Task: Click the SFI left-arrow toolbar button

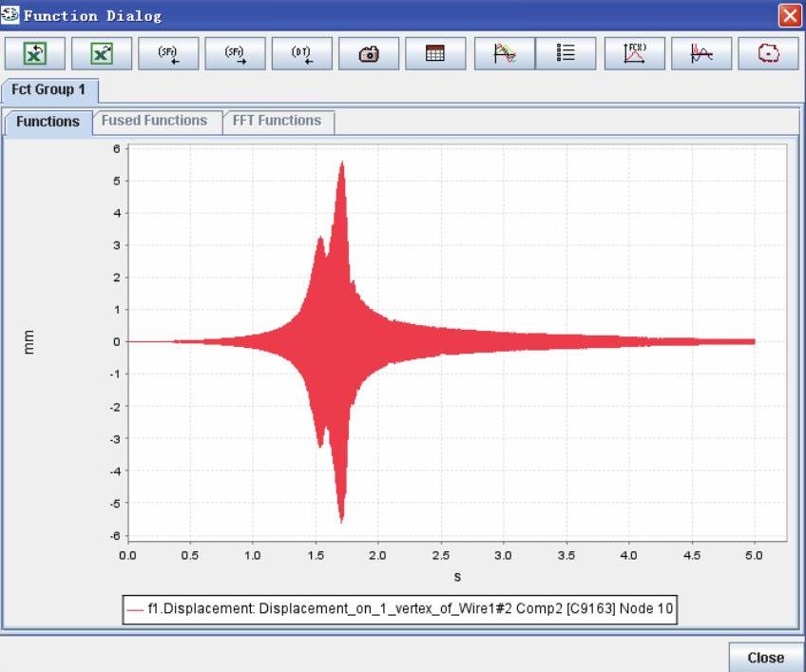Action: pos(168,54)
